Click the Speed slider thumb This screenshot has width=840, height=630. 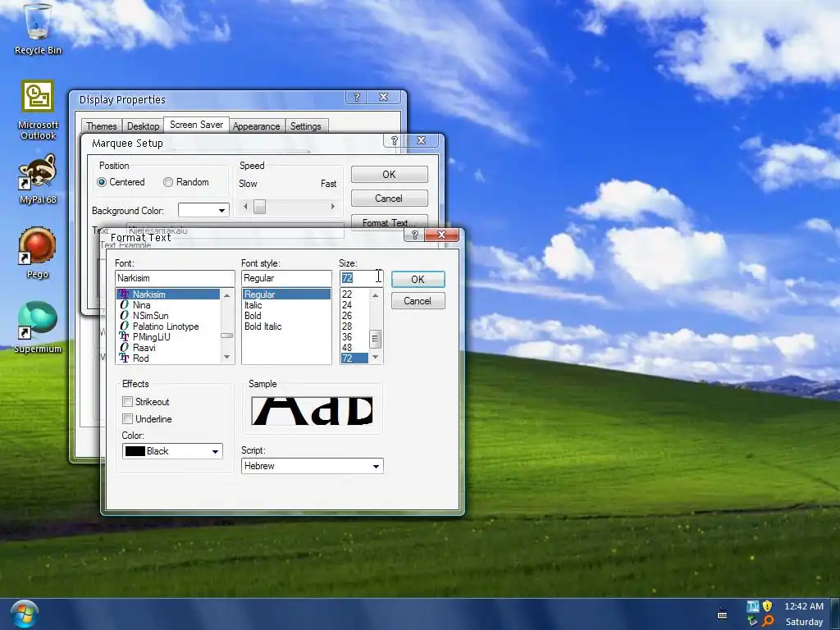[x=260, y=206]
